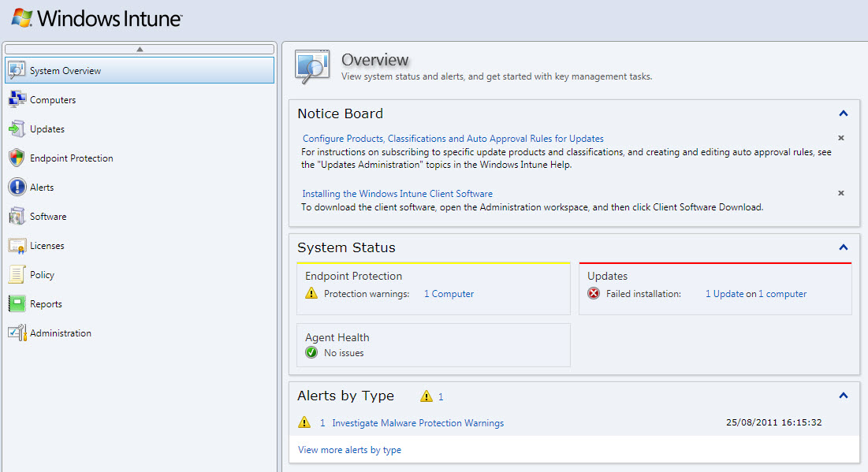Click the '1 computer' link under Updates
This screenshot has width=868, height=472.
pos(782,294)
